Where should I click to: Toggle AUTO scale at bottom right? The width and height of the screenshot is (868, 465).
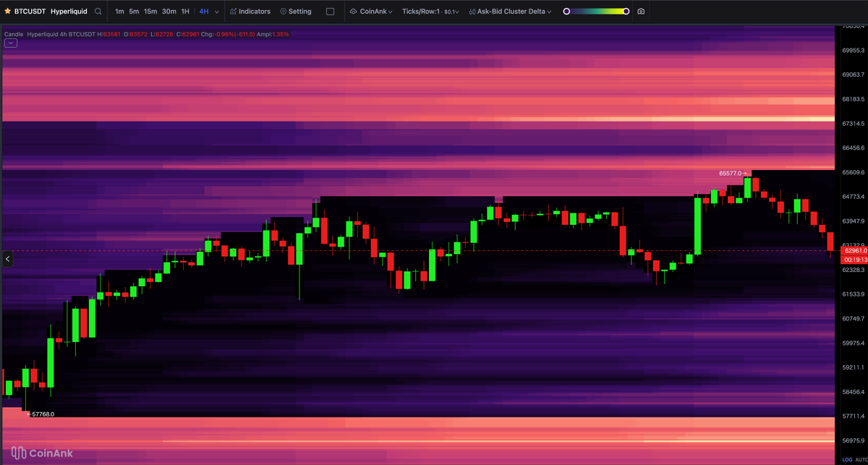click(861, 459)
